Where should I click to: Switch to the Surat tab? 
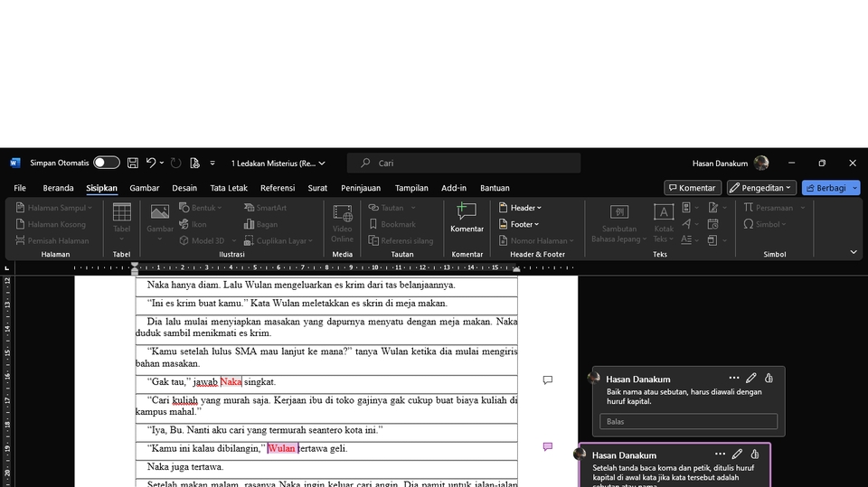click(317, 188)
